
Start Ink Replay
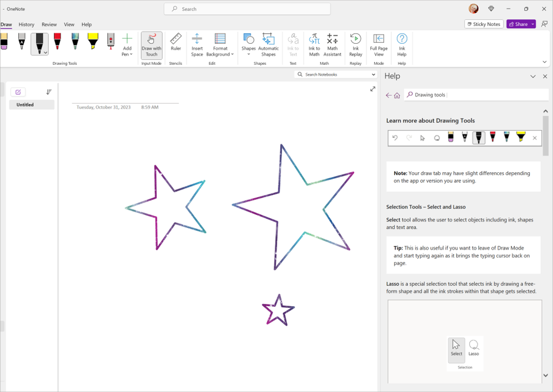tap(355, 45)
